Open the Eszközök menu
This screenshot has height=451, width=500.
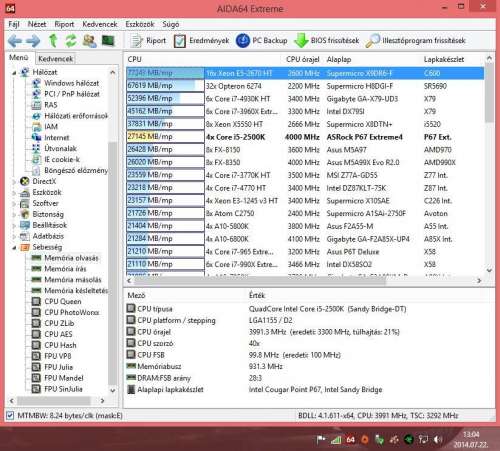coord(140,24)
